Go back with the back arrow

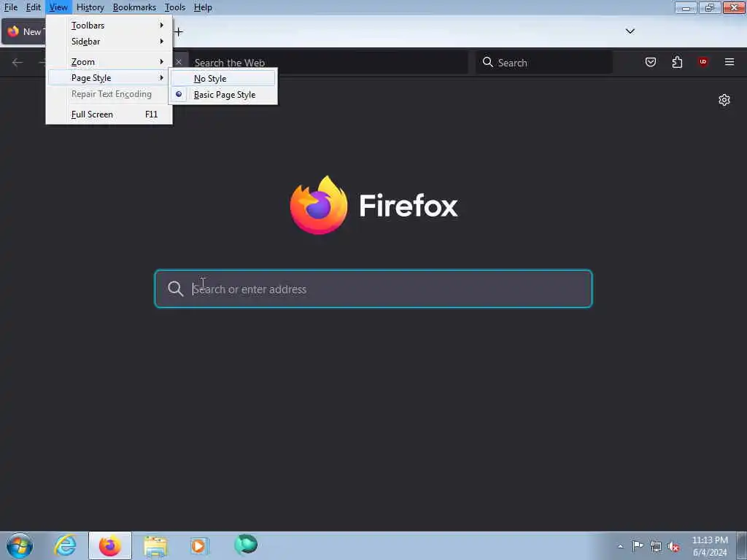(18, 63)
